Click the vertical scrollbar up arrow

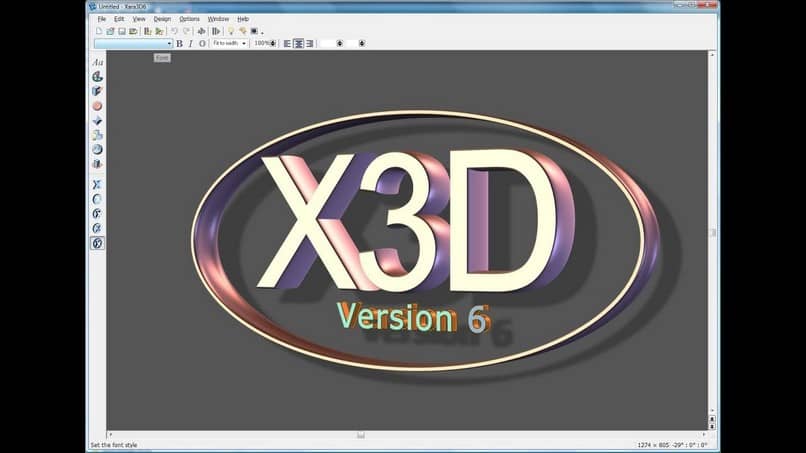(x=712, y=55)
